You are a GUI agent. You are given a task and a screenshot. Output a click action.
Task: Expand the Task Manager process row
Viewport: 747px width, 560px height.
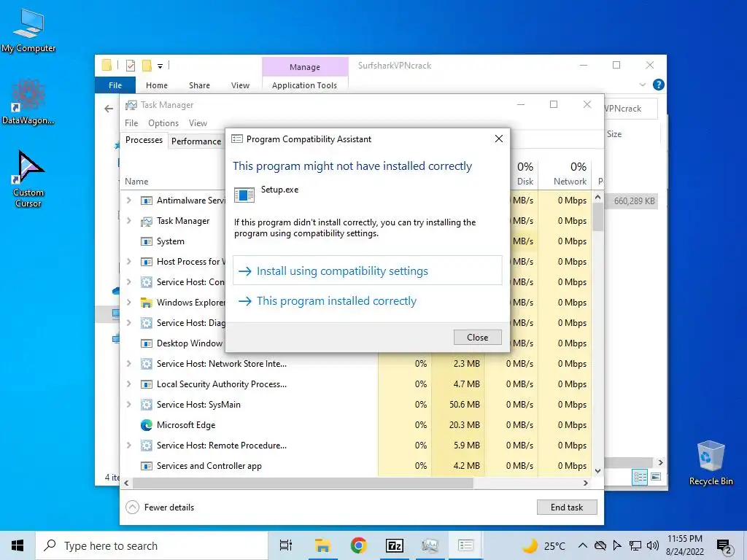pyautogui.click(x=128, y=221)
